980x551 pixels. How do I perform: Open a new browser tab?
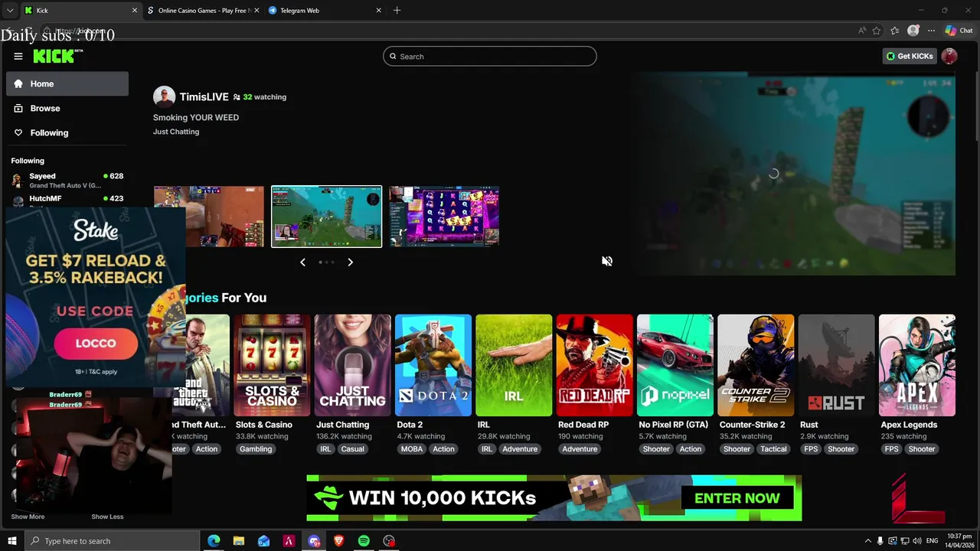tap(397, 10)
